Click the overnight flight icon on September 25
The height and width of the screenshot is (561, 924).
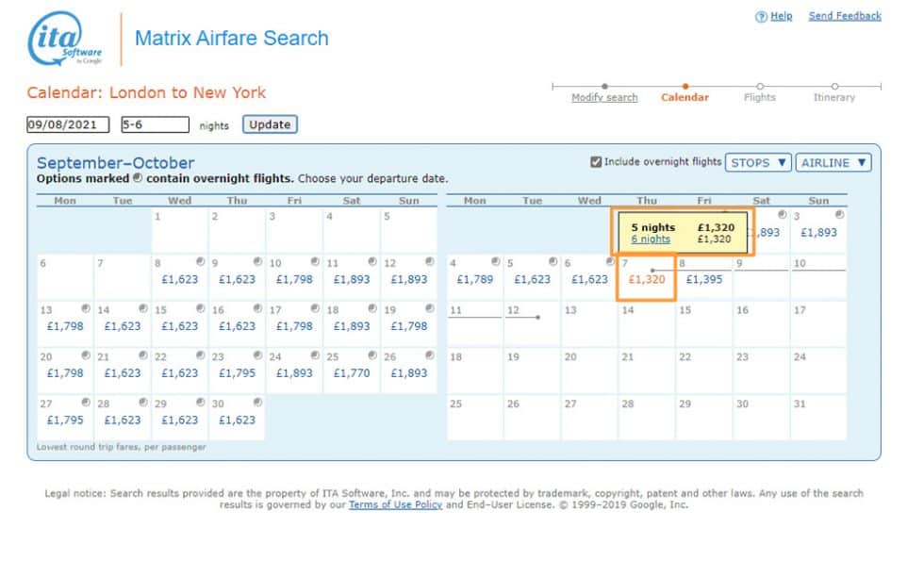[x=373, y=355]
